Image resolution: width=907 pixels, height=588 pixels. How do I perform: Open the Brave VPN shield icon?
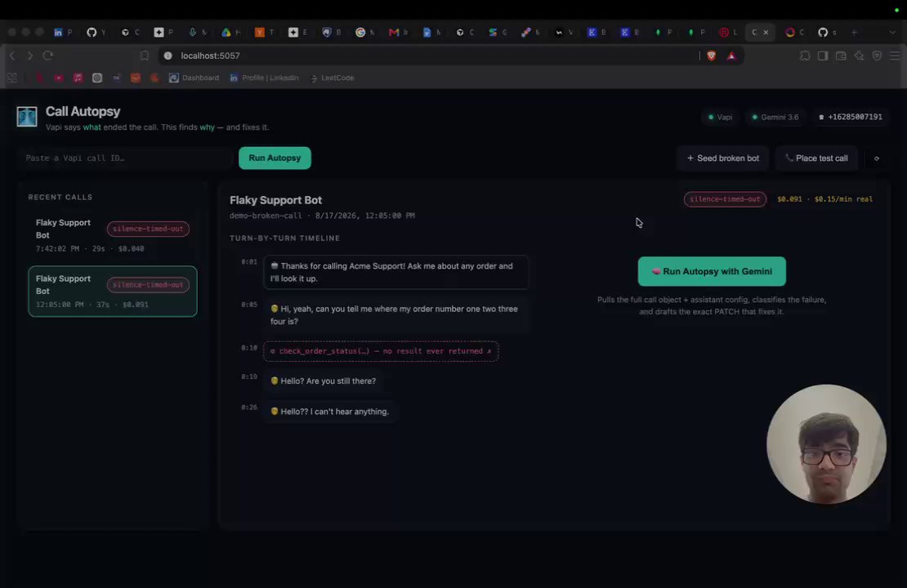[877, 56]
